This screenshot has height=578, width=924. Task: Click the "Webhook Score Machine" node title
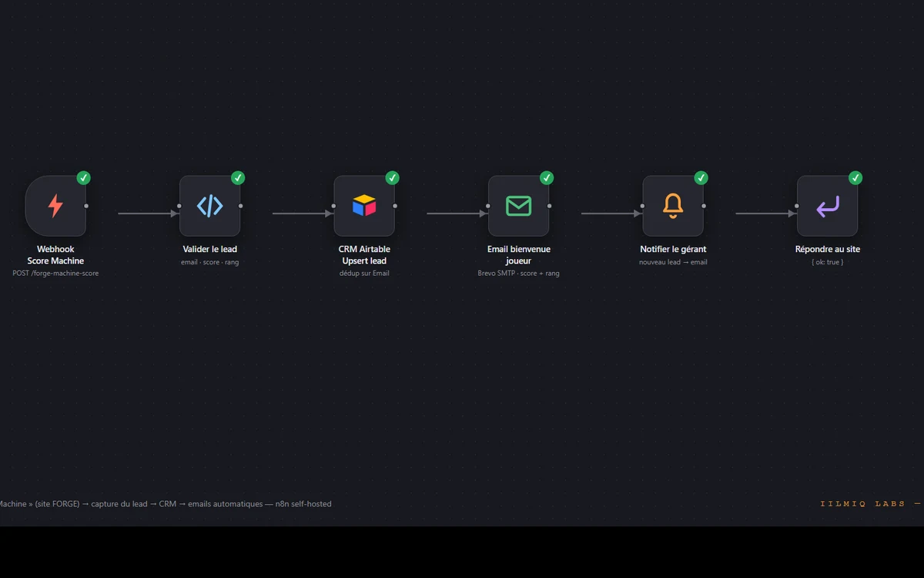55,255
